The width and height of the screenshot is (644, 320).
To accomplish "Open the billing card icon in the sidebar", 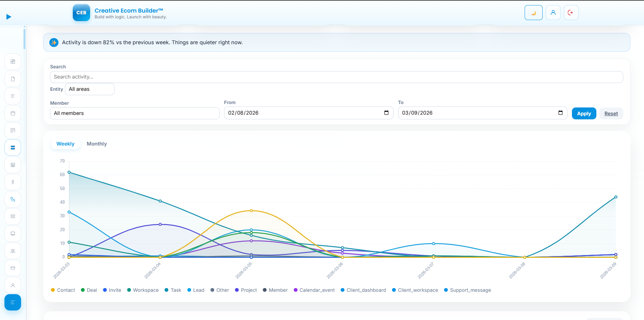I will [x=13, y=268].
